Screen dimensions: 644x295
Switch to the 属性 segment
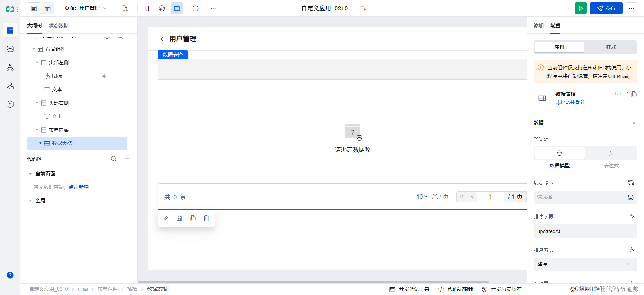coord(559,47)
